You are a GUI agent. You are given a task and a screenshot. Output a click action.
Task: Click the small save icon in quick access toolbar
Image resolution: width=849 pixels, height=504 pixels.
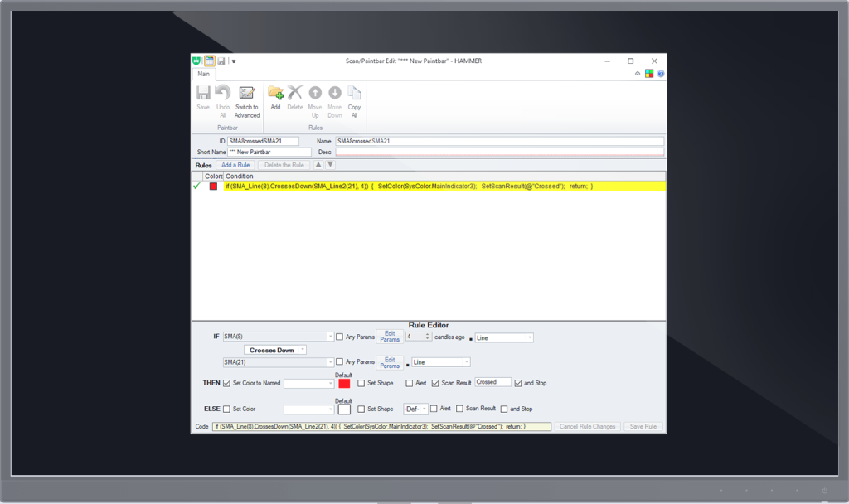pyautogui.click(x=221, y=61)
